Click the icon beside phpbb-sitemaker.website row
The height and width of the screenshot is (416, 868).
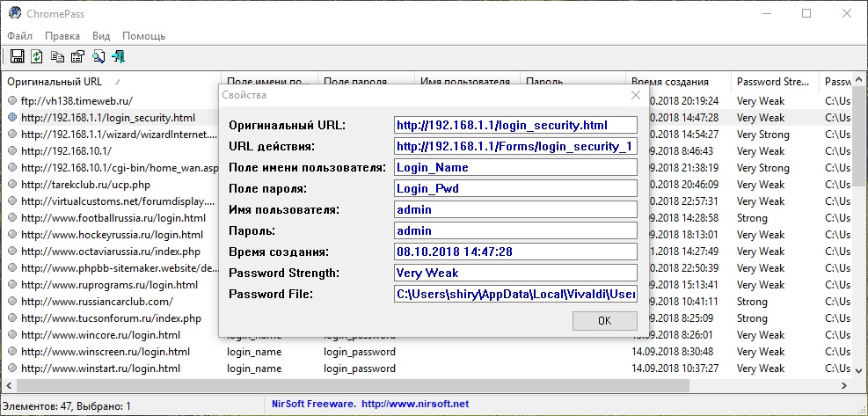click(x=13, y=267)
